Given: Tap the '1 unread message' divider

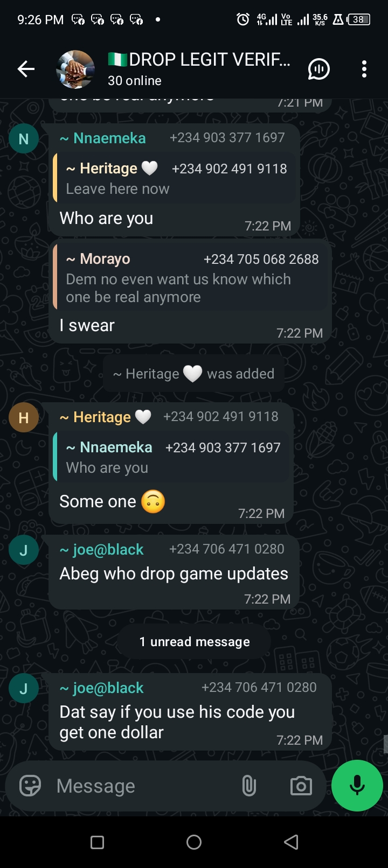Looking at the screenshot, I should click(195, 642).
